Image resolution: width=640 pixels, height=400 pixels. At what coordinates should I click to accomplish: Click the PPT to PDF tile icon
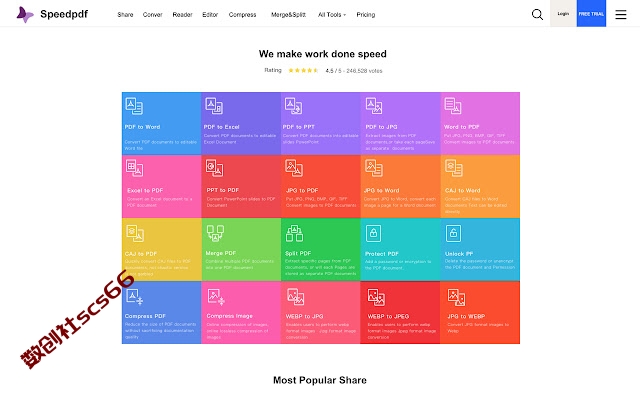tap(214, 168)
